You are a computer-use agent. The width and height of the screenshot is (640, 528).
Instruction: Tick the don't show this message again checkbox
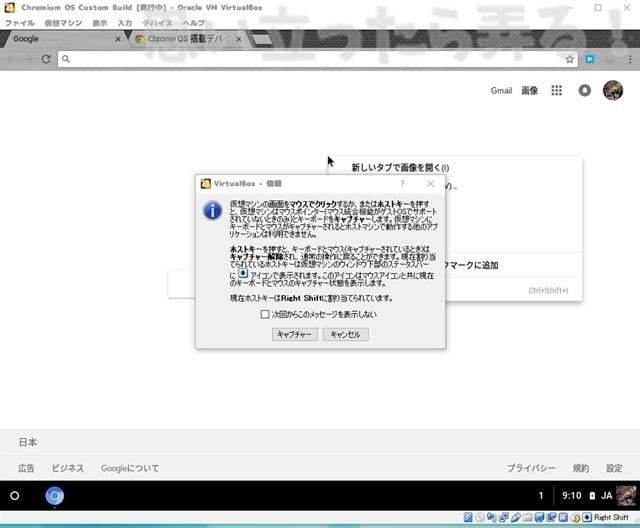coord(265,314)
